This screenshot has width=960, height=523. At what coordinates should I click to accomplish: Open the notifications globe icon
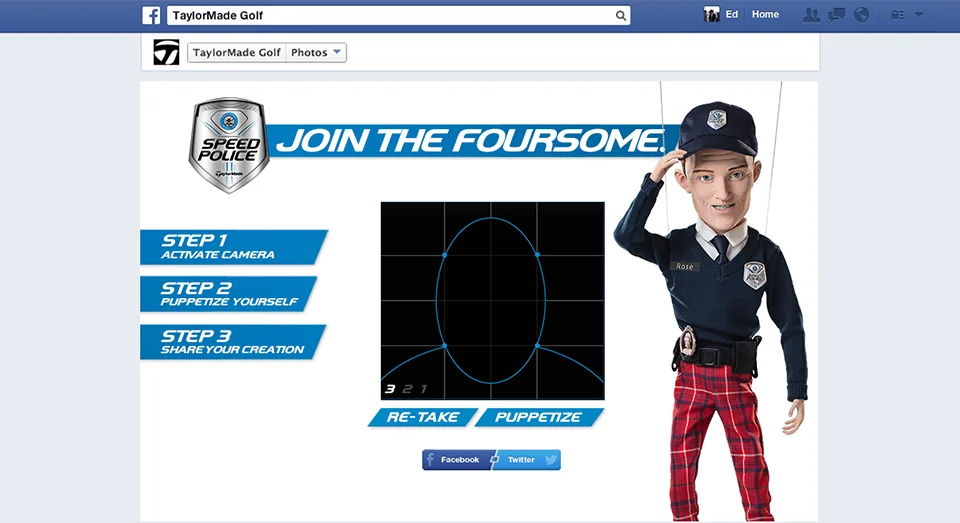pyautogui.click(x=861, y=15)
